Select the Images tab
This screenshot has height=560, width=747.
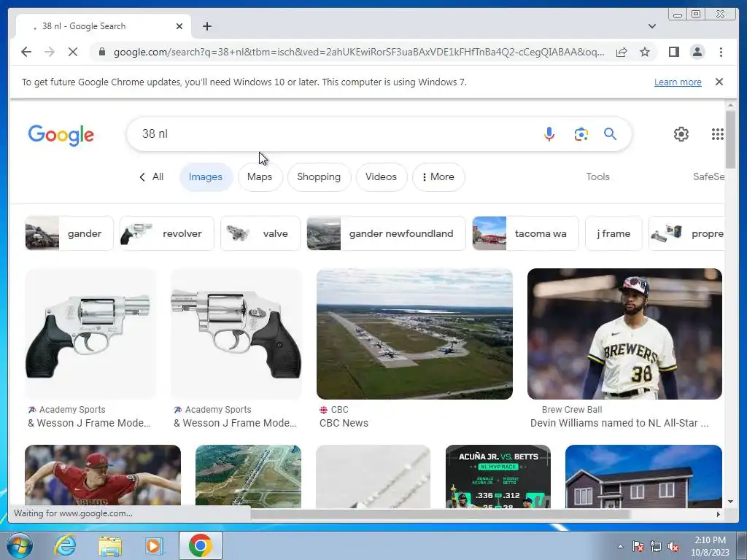(205, 176)
